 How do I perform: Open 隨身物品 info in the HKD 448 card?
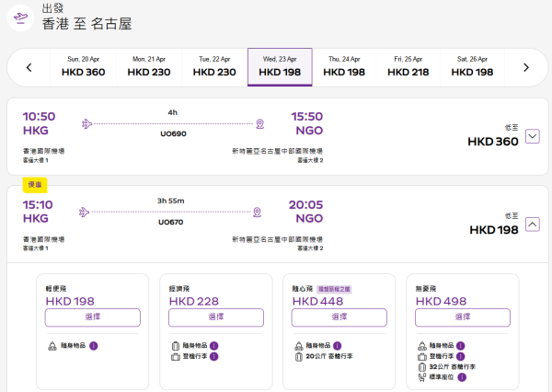(x=338, y=346)
